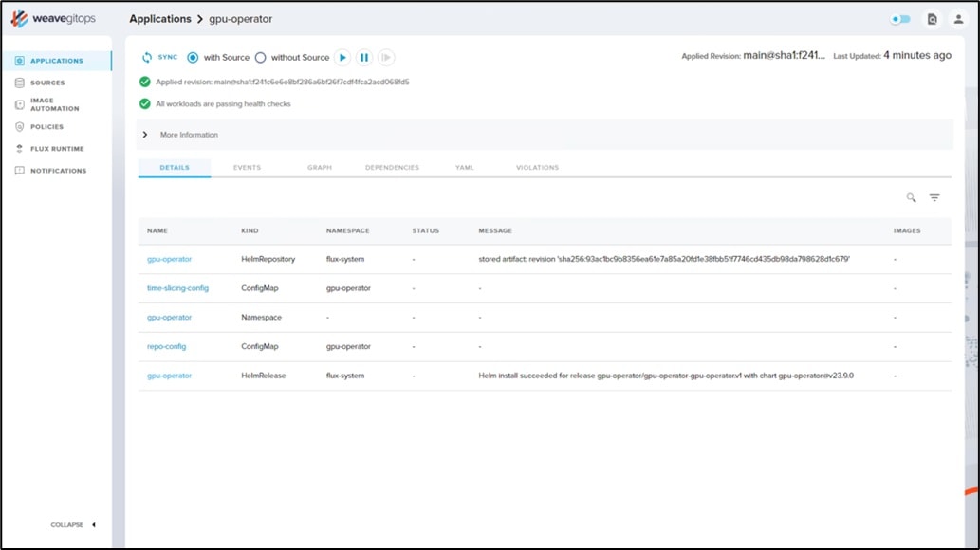
Task: Select the 'with Source' radio option
Action: (x=193, y=58)
